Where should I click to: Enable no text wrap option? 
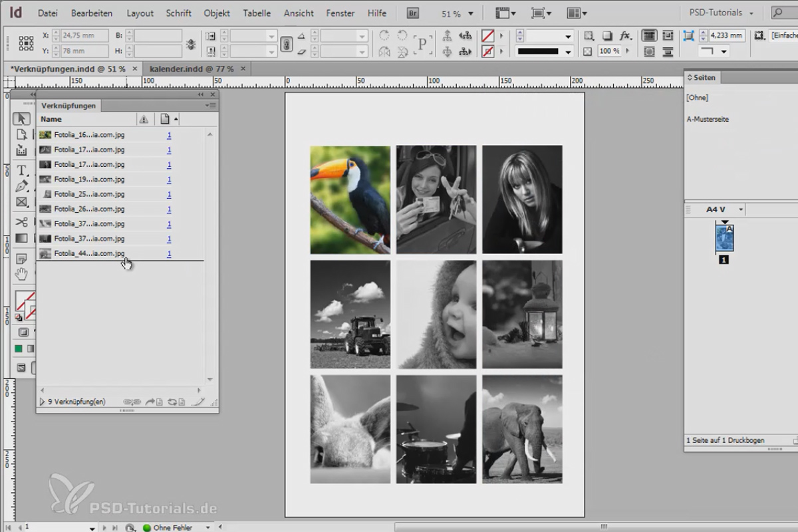[x=649, y=36]
